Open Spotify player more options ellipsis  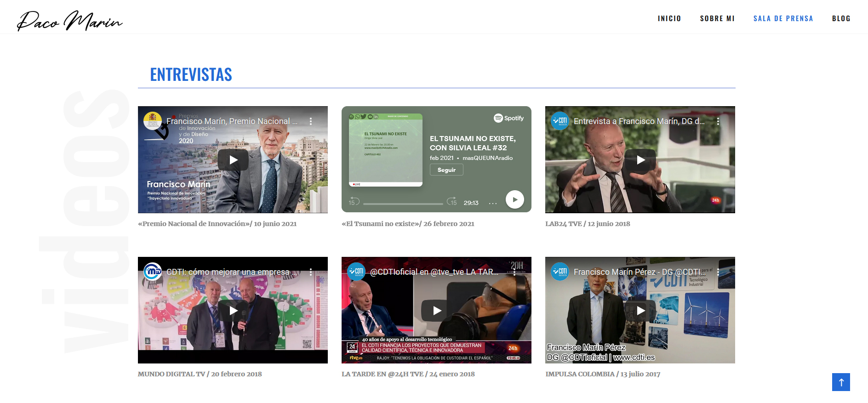[493, 203]
